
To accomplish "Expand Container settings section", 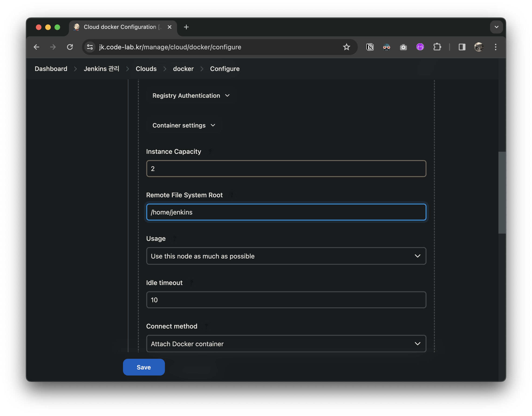I will click(x=184, y=125).
